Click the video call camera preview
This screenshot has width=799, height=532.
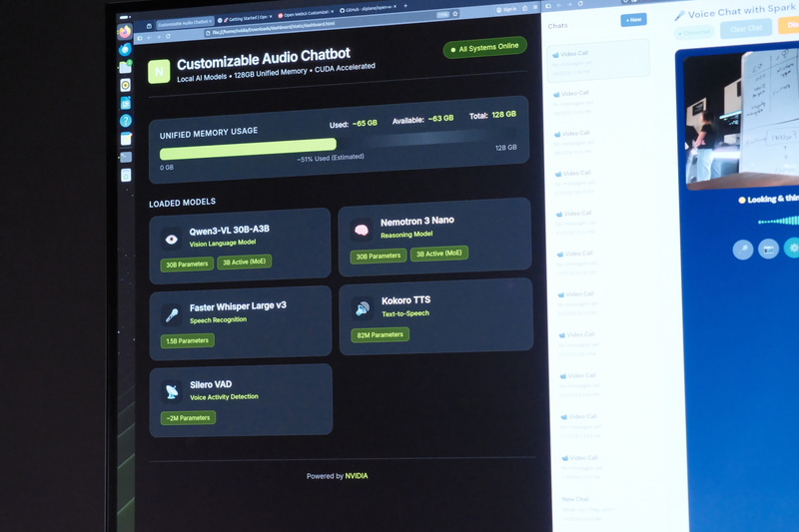click(x=741, y=121)
